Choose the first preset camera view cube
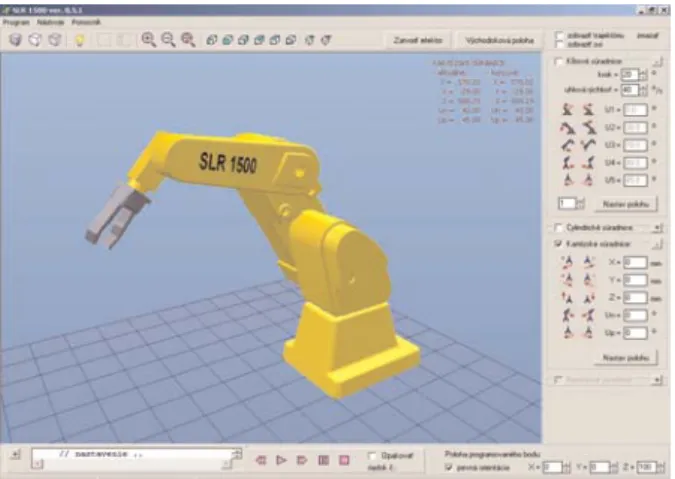 tap(211, 40)
